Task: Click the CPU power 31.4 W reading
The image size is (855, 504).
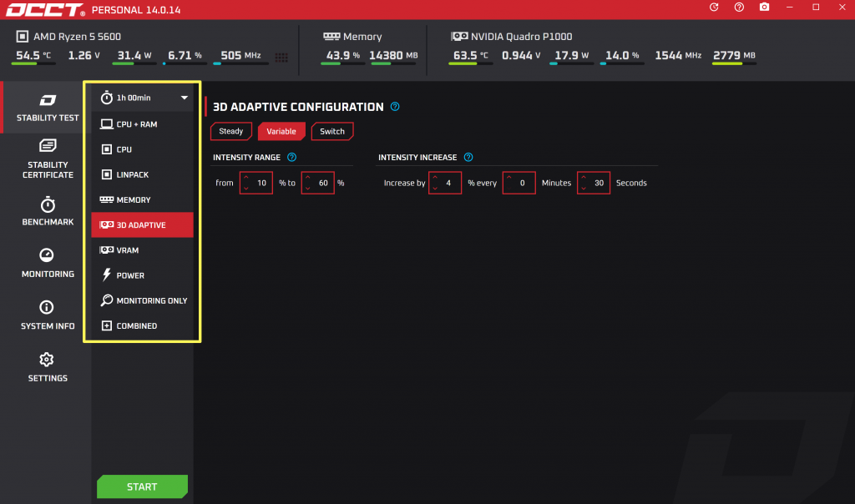Action: (134, 56)
